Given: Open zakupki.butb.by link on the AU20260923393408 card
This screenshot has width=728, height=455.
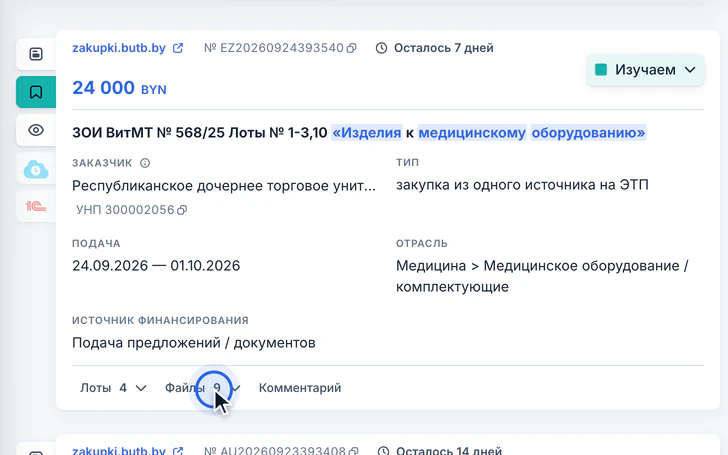Looking at the screenshot, I should pos(119,450).
